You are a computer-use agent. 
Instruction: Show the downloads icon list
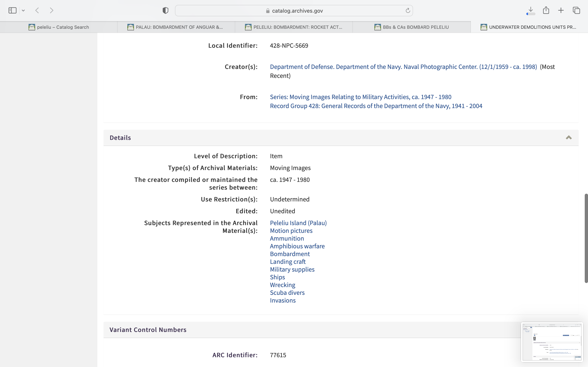point(531,10)
